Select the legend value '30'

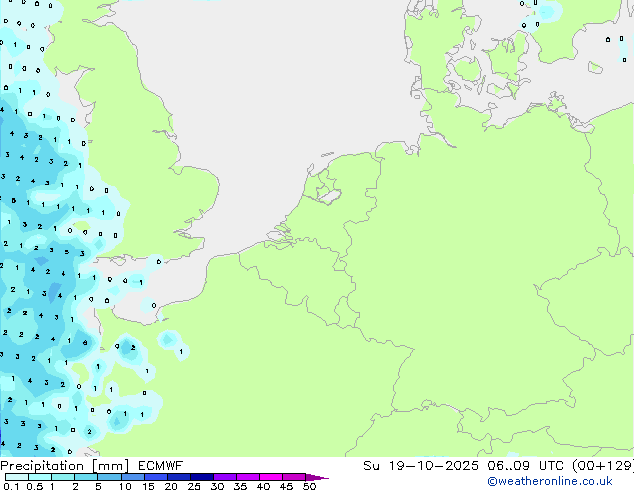pos(217,486)
